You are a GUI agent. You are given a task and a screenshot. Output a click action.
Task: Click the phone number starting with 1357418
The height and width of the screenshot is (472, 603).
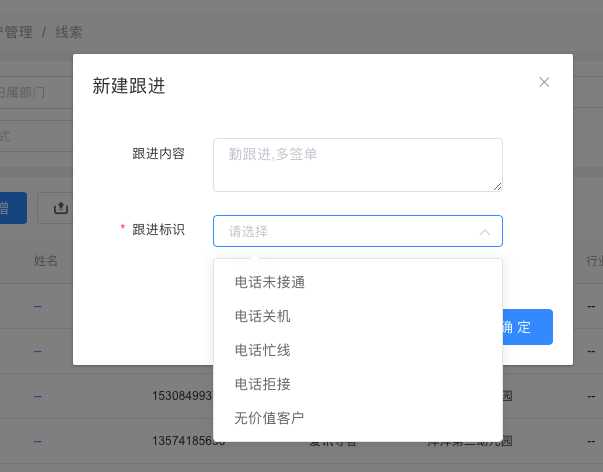188,440
